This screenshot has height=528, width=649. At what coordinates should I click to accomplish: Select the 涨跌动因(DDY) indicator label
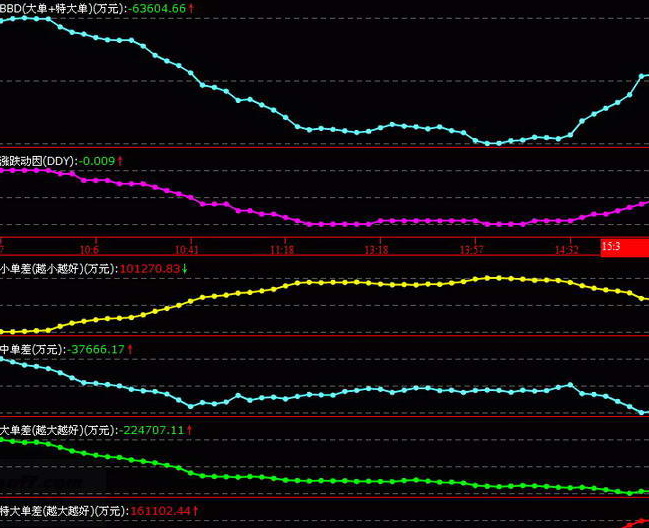click(x=38, y=160)
